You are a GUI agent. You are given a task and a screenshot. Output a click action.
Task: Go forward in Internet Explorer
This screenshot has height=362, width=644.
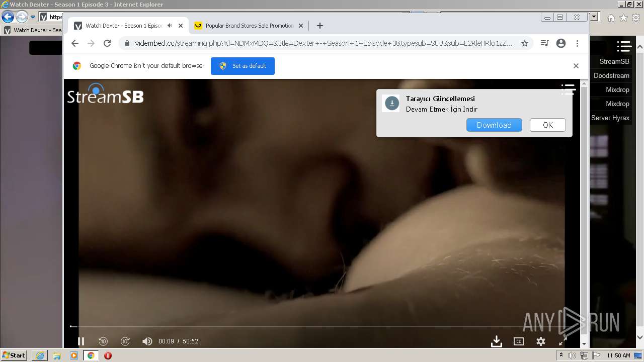pos(22,17)
